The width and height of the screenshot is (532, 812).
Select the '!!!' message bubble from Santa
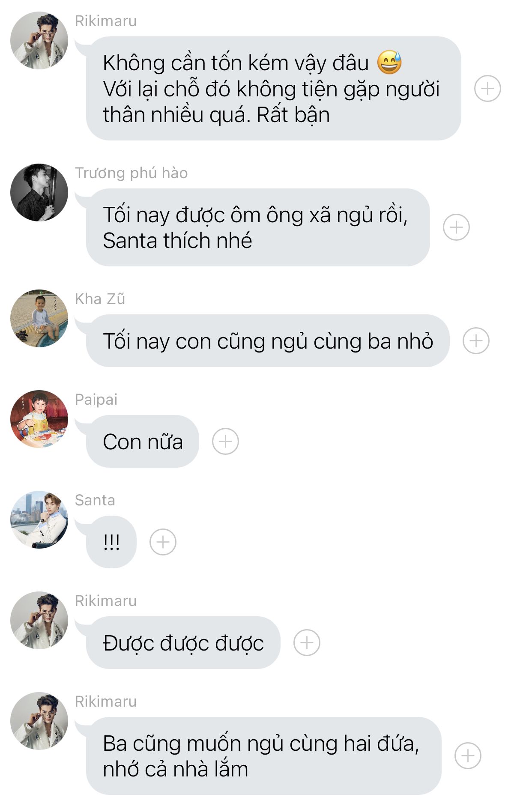point(111,542)
